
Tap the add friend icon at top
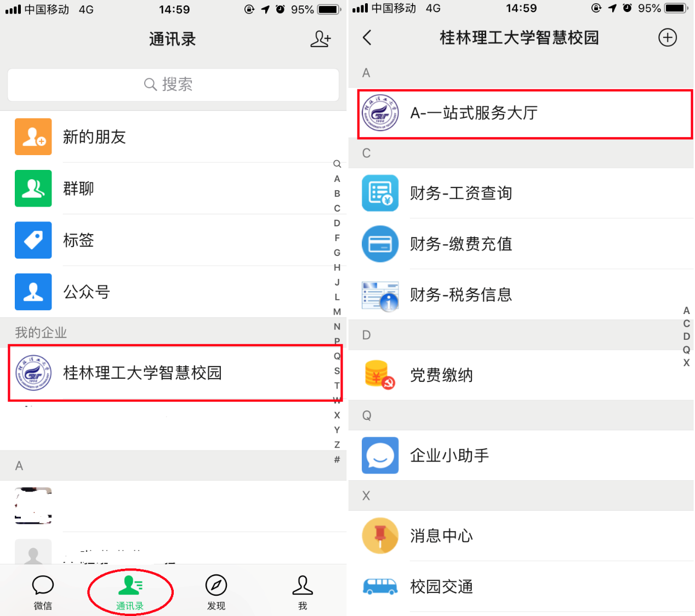(x=320, y=39)
